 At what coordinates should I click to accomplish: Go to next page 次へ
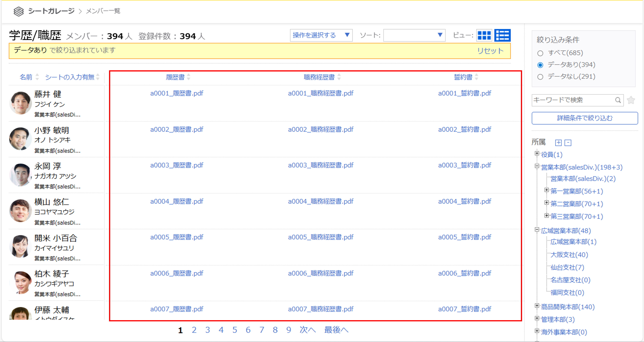click(x=308, y=330)
